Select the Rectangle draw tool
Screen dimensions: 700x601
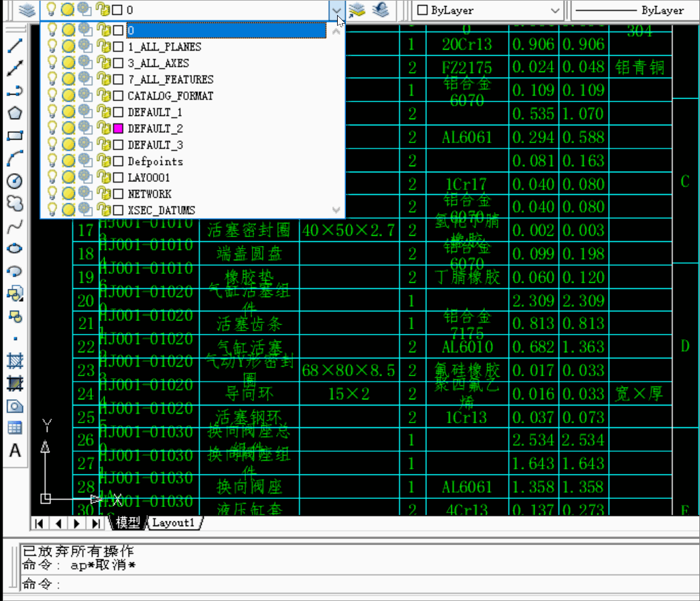point(15,136)
